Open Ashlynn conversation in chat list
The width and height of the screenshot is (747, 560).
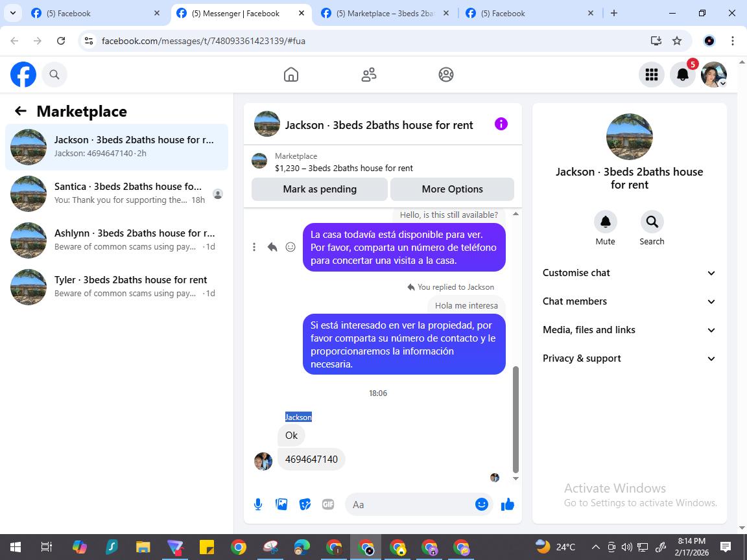tap(117, 240)
